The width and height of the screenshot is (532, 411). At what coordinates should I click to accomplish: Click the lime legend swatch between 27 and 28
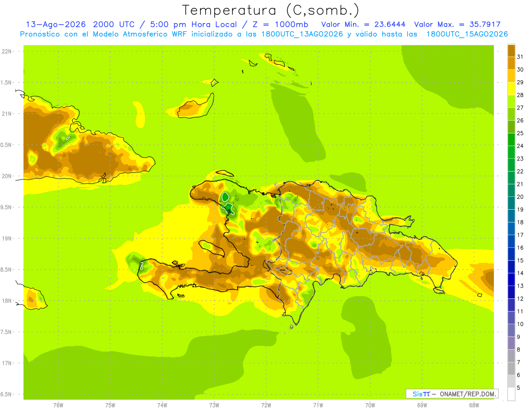[x=511, y=101]
